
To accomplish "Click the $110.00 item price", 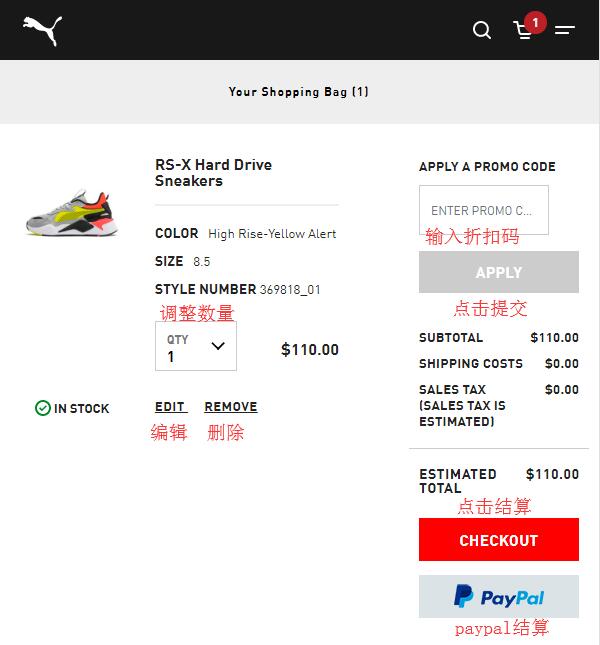I will [310, 350].
